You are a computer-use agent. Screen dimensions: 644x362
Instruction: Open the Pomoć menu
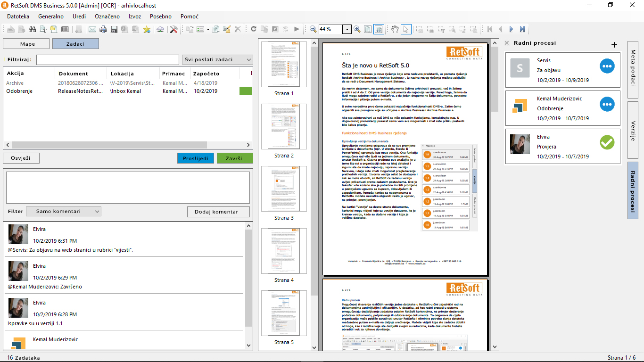190,16
